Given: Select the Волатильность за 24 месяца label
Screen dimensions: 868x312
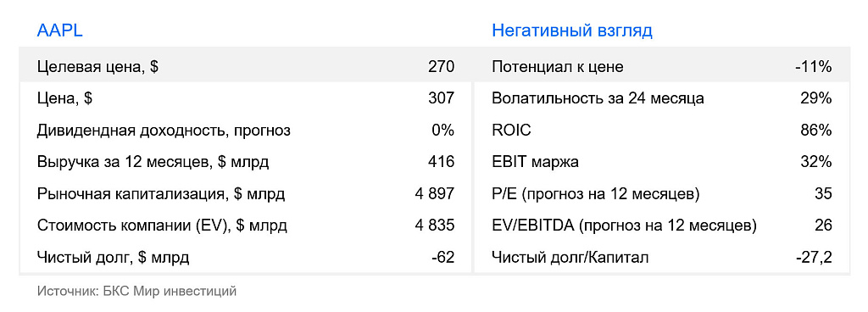Looking at the screenshot, I should [598, 99].
